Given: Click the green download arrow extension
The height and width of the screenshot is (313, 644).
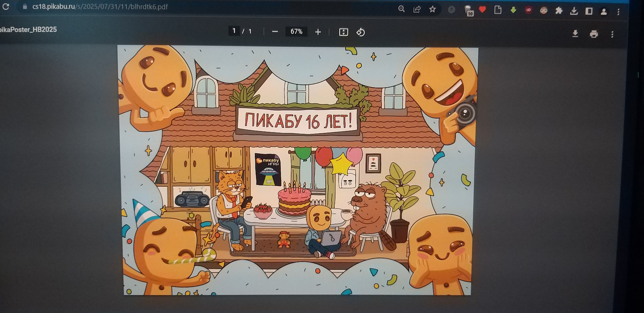Looking at the screenshot, I should click(513, 10).
